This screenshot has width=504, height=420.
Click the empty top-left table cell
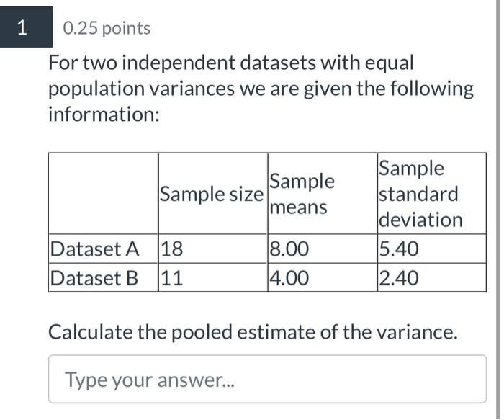click(103, 194)
